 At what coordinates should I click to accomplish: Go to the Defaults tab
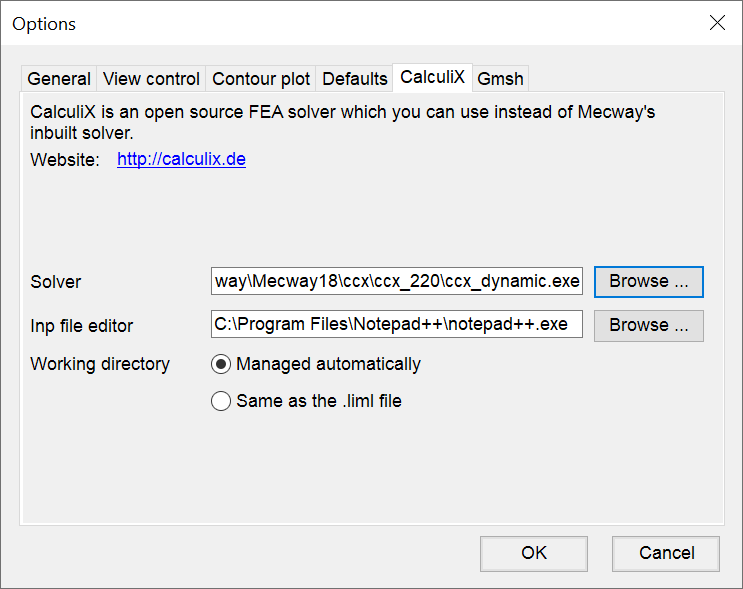[x=354, y=79]
